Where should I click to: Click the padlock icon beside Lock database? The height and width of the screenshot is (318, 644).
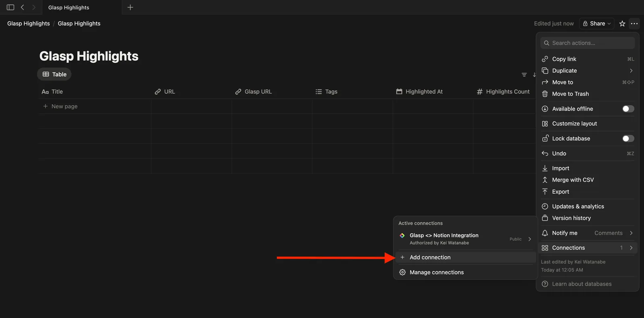(x=545, y=138)
